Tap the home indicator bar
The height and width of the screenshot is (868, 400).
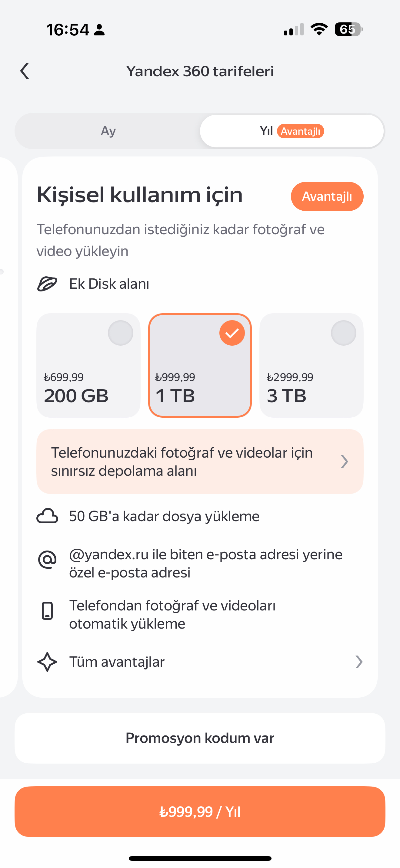(x=200, y=858)
